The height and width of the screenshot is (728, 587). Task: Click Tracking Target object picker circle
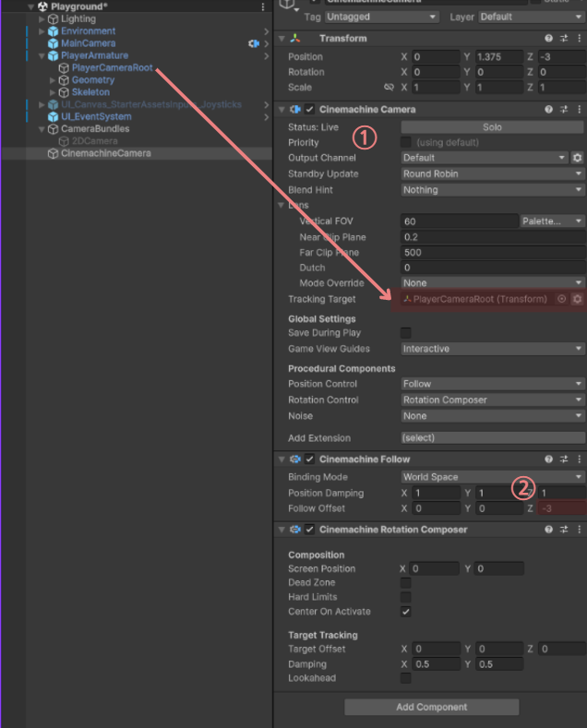(561, 299)
